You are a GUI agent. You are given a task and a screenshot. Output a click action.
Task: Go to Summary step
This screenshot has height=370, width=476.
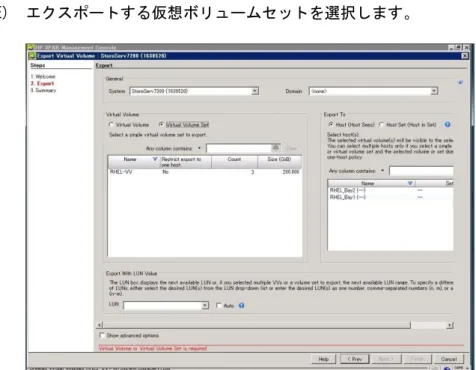[x=43, y=90]
